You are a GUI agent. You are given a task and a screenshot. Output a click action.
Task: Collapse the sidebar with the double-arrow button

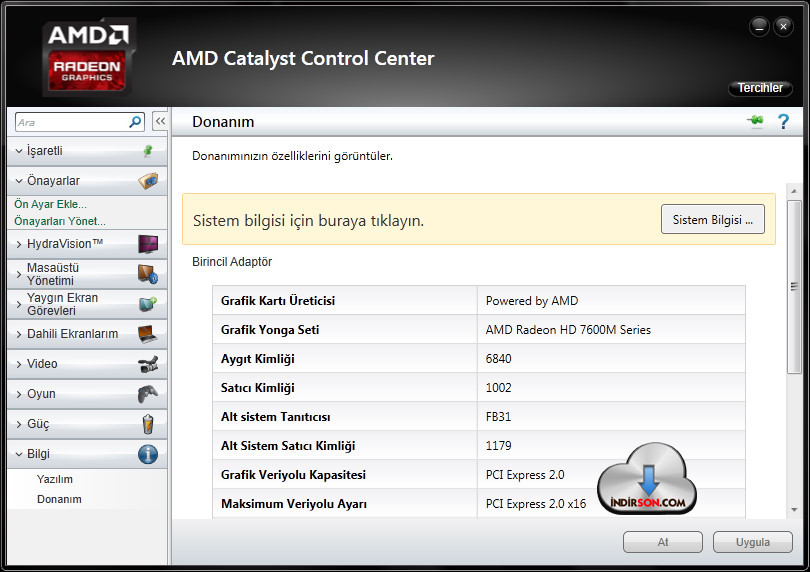160,121
